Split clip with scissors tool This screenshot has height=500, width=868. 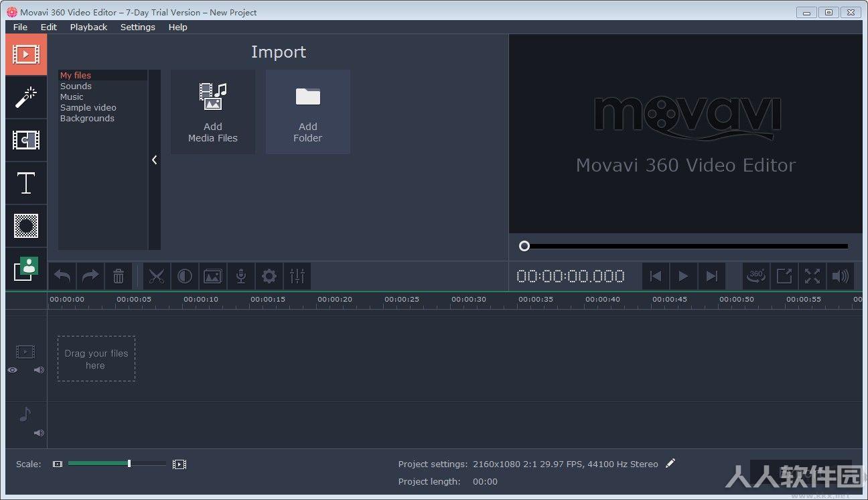pos(157,276)
